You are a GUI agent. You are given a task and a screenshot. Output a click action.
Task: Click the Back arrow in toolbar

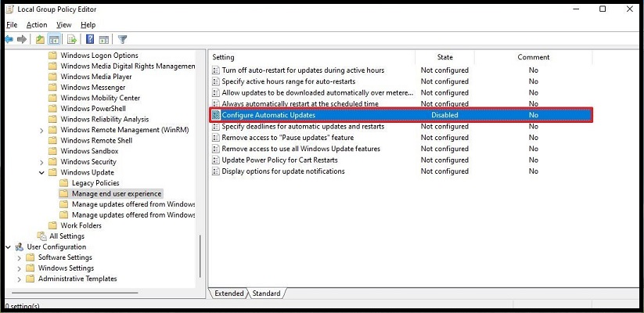9,39
